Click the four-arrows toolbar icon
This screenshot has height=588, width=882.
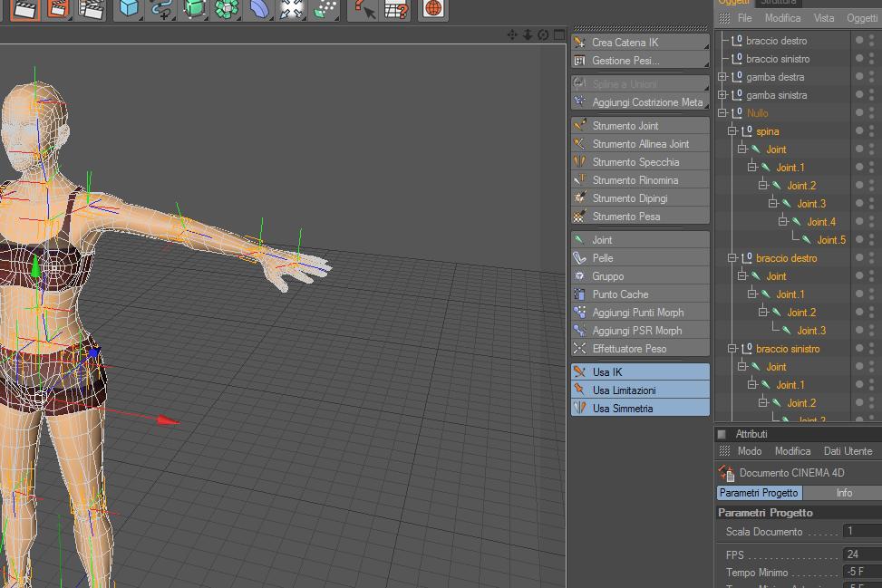[x=291, y=8]
